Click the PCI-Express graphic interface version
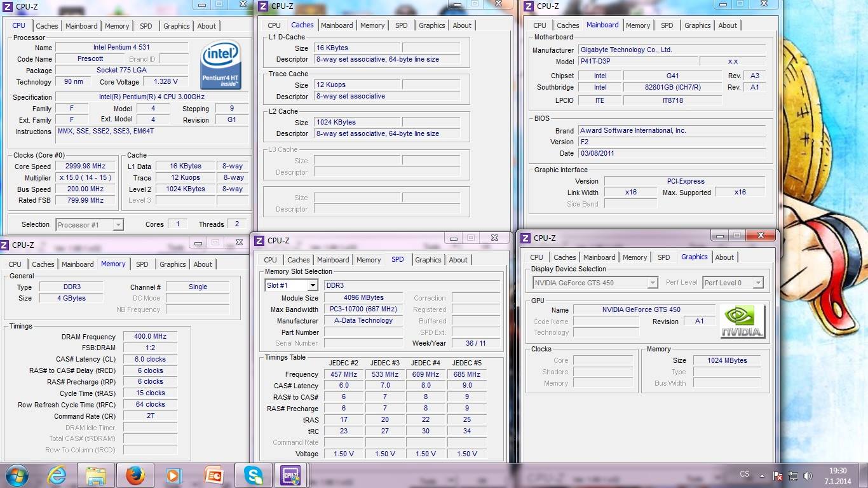The image size is (868, 488). pos(685,181)
